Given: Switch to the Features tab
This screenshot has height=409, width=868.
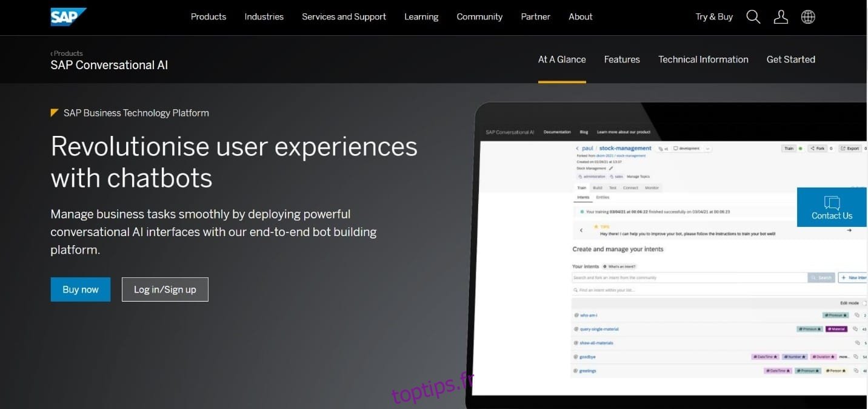Looking at the screenshot, I should click(x=621, y=59).
